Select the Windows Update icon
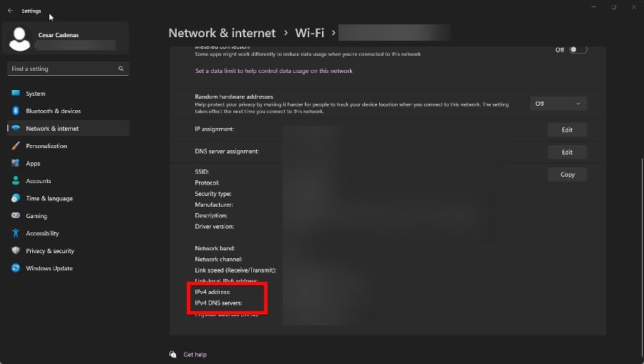 point(16,268)
